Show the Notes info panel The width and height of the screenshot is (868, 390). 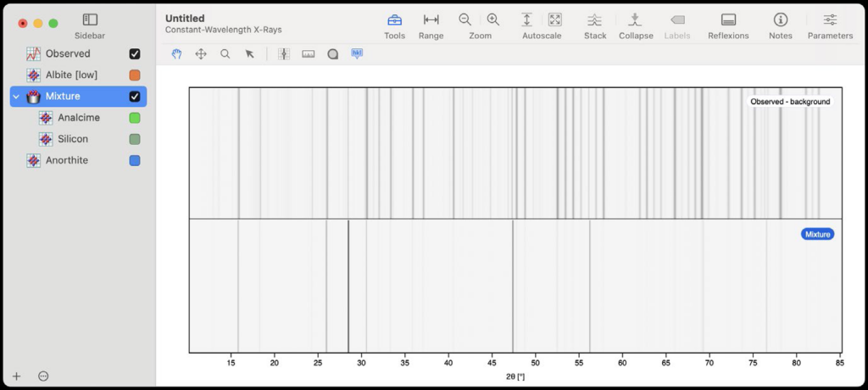[780, 20]
